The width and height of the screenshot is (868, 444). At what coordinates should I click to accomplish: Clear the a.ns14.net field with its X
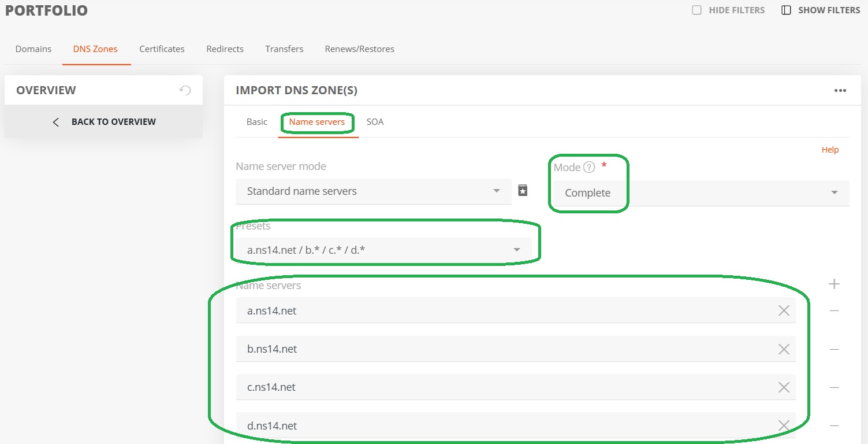pyautogui.click(x=784, y=311)
